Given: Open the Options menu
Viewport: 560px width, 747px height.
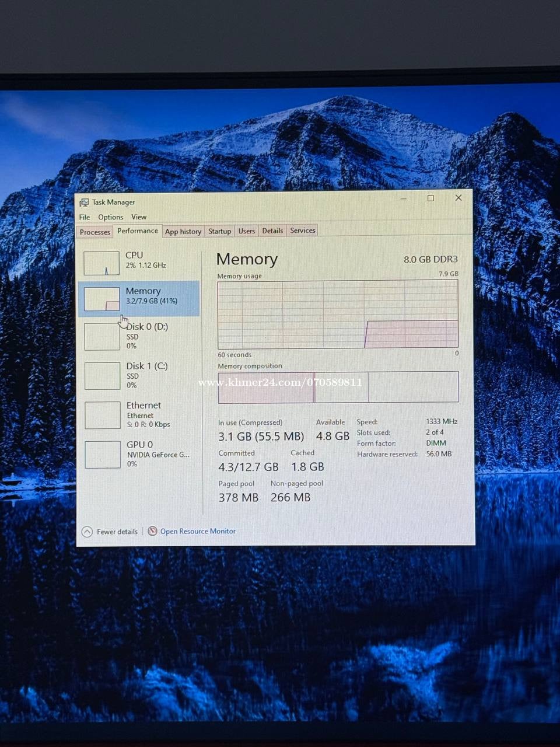Looking at the screenshot, I should (x=110, y=217).
